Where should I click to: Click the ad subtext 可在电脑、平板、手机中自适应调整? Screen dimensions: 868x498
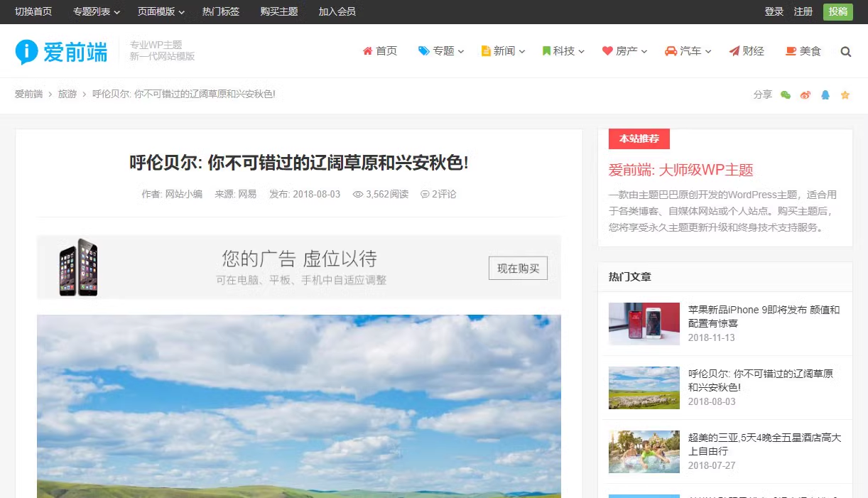302,281
